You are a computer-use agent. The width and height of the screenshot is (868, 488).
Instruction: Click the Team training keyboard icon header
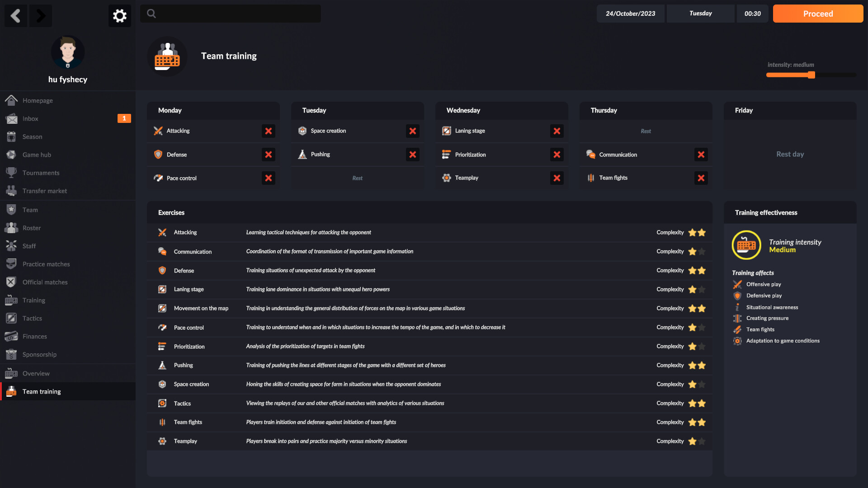click(x=167, y=56)
